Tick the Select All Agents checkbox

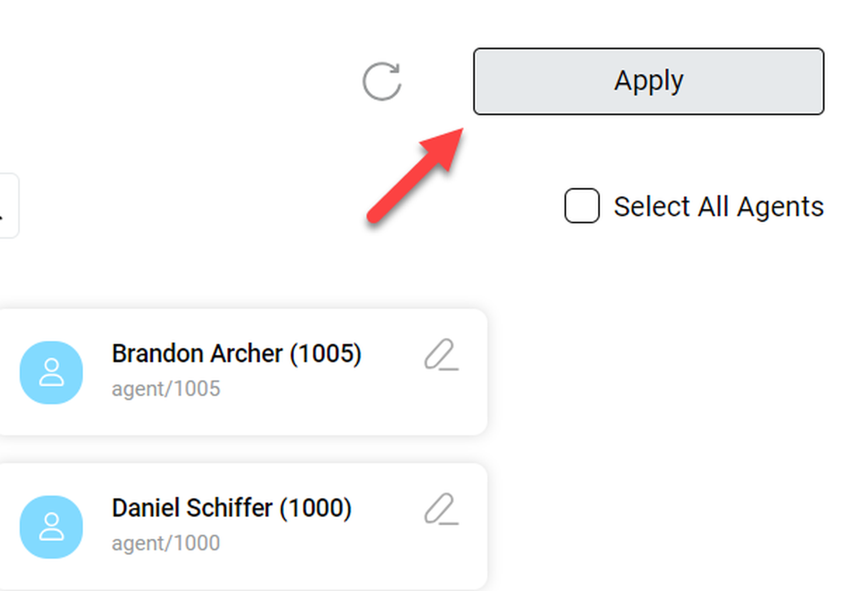(x=582, y=206)
